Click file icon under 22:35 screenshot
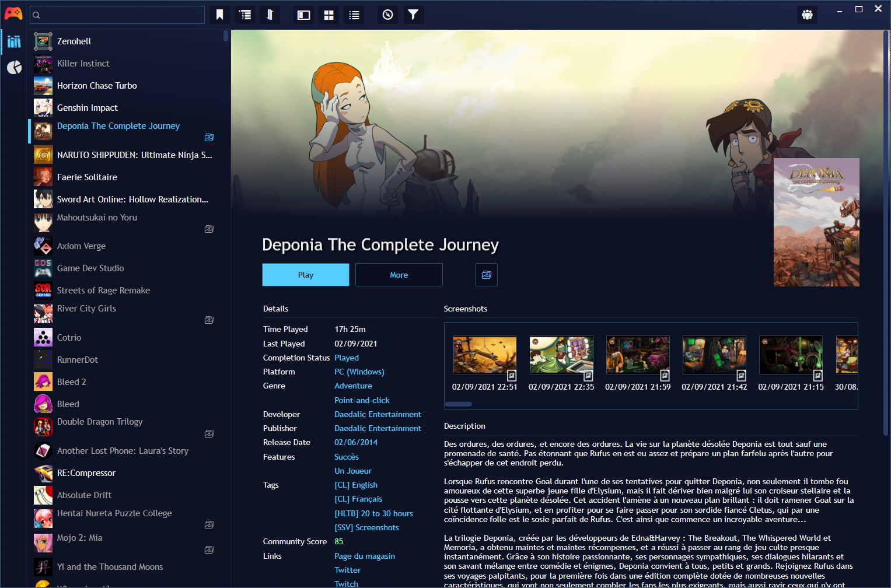 point(588,376)
